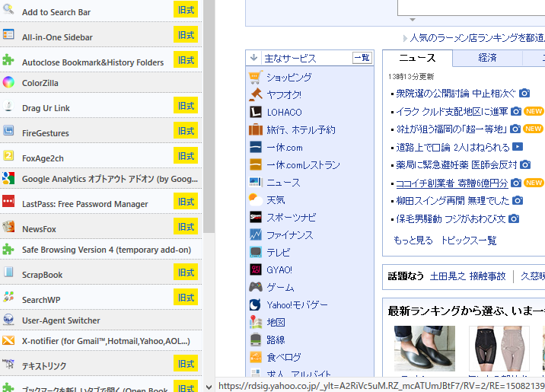The image size is (545, 392).
Task: Switch to the 経済 tab
Action: [487, 58]
